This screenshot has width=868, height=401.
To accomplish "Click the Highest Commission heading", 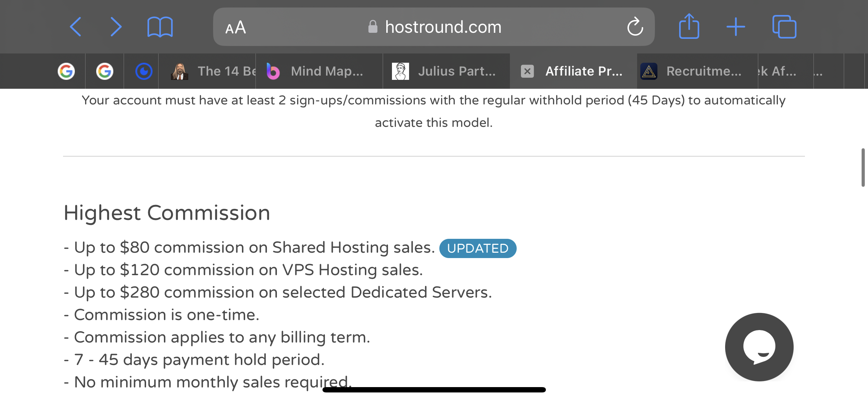I will pyautogui.click(x=167, y=213).
